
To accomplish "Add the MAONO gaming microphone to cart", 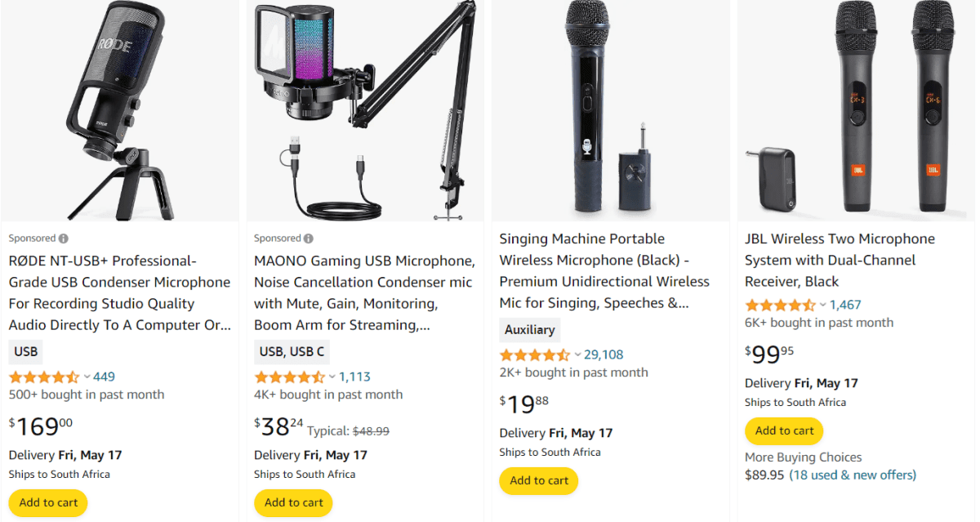I will (x=292, y=502).
